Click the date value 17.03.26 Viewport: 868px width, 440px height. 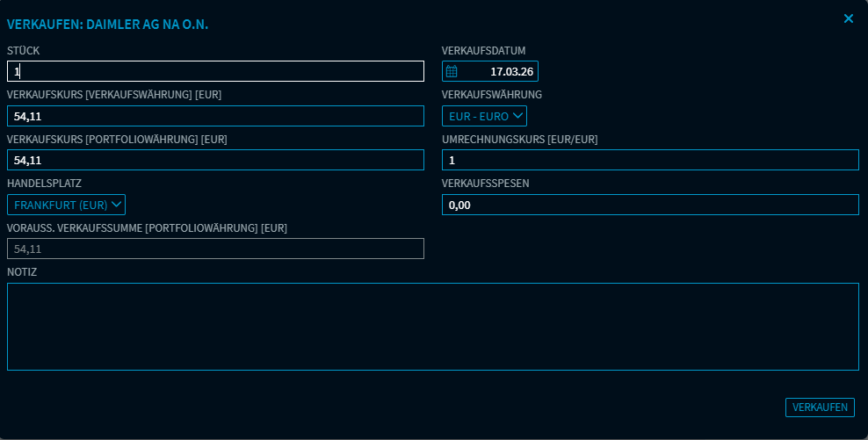(x=512, y=72)
